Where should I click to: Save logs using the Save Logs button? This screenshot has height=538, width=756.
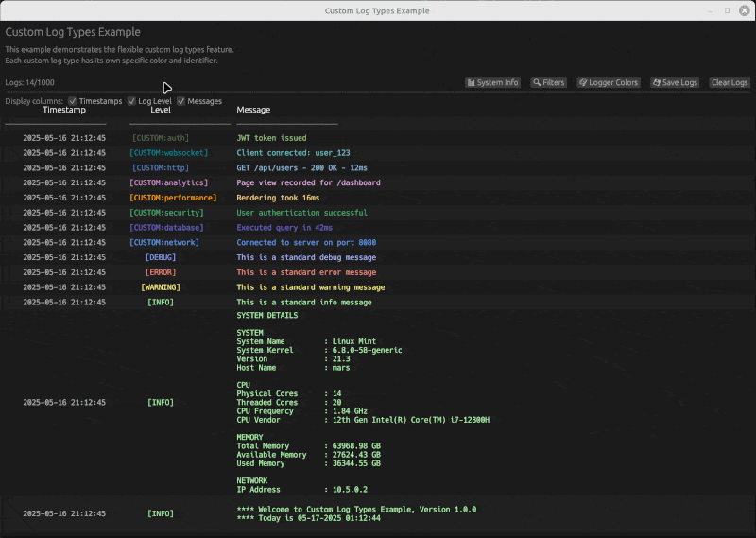675,83
